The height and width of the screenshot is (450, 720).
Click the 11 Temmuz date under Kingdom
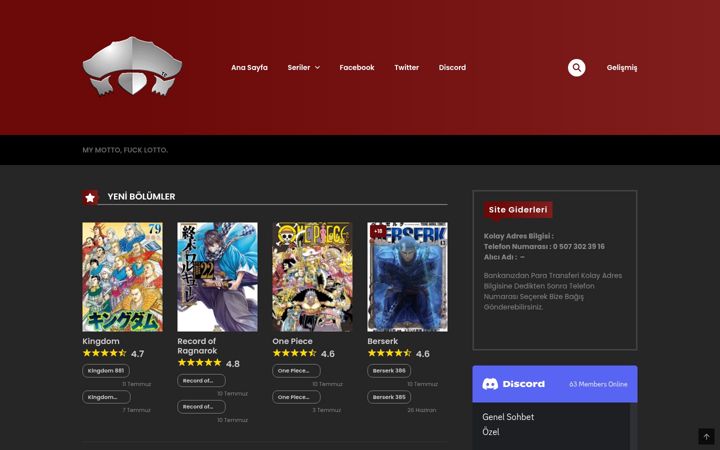click(x=136, y=384)
